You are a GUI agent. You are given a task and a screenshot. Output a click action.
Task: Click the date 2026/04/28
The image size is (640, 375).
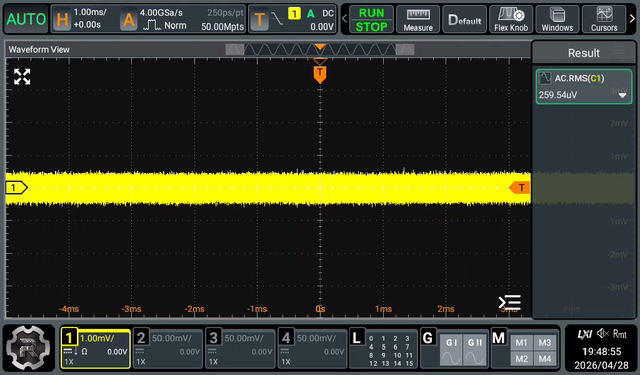601,365
